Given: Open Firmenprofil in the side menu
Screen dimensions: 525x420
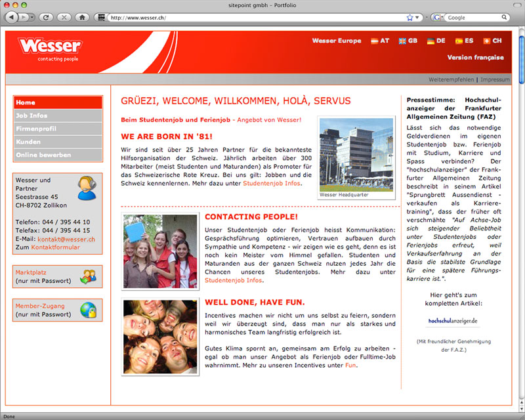Looking at the screenshot, I should [x=58, y=129].
